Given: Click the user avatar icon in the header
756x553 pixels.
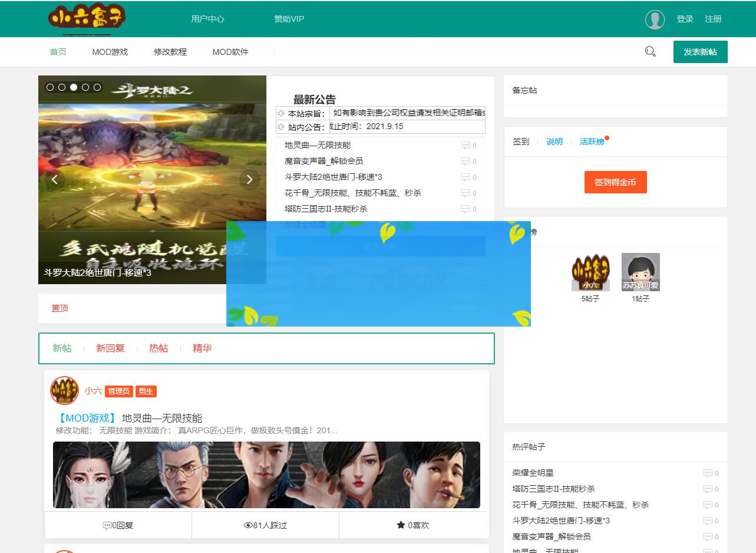Looking at the screenshot, I should (x=654, y=19).
